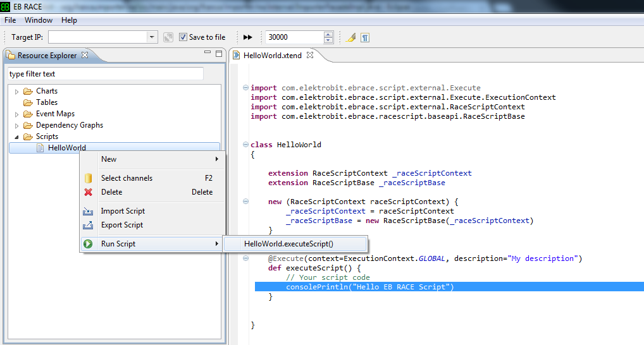Screen dimensions: 644x345
Task: Click the yellow highlighter toolbar icon
Action: pos(350,37)
